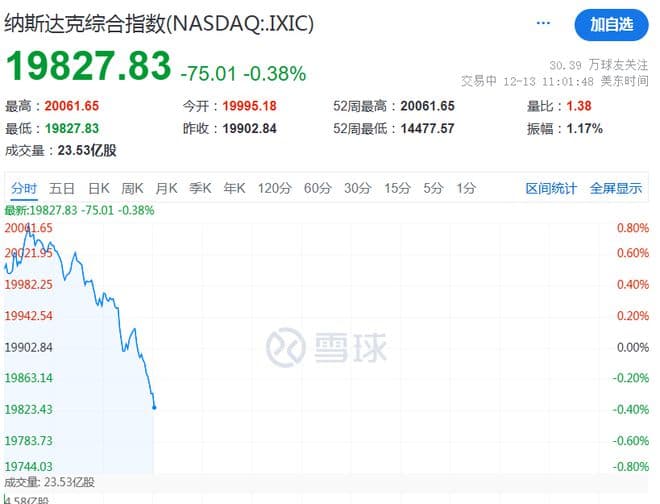Switch to the 五日 five-day tab
The height and width of the screenshot is (504, 660).
(62, 188)
